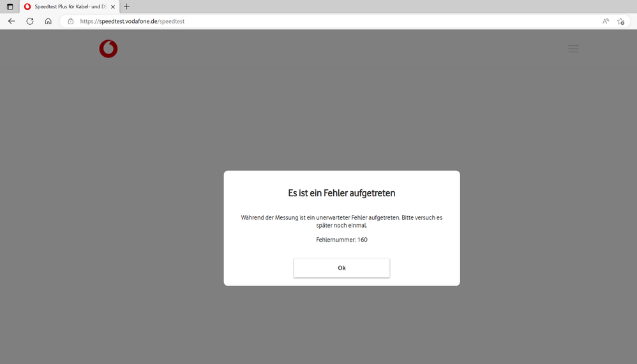Screen dimensions: 637x364
Task: Click the 'Während der Messung' error message
Action: [x=341, y=221]
